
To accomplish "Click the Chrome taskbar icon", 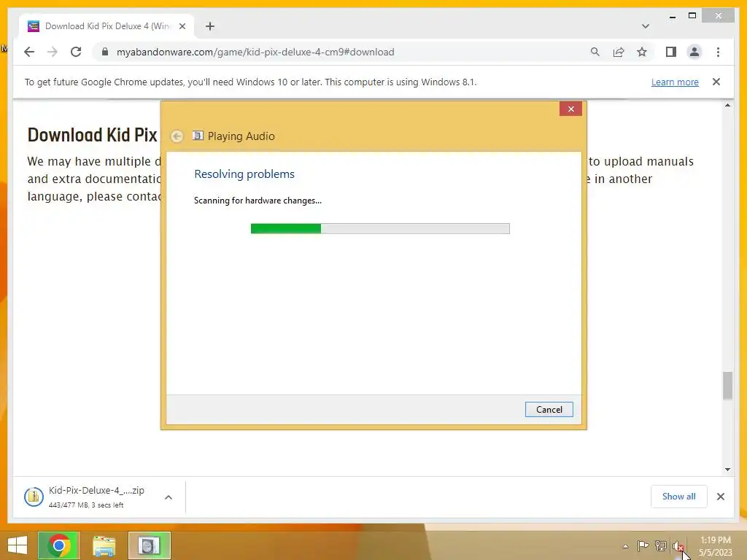I will click(x=59, y=545).
